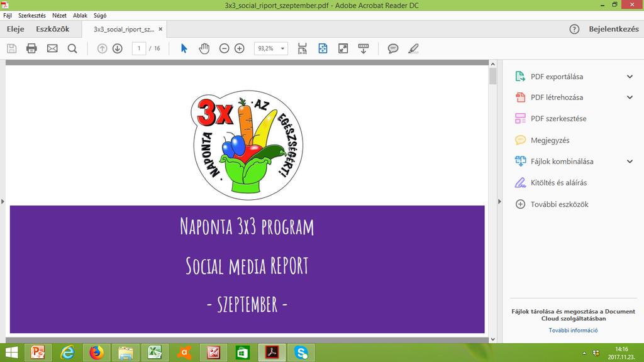Viewport: 644px width, 362px height.
Task: Click the page number input field
Action: (139, 48)
